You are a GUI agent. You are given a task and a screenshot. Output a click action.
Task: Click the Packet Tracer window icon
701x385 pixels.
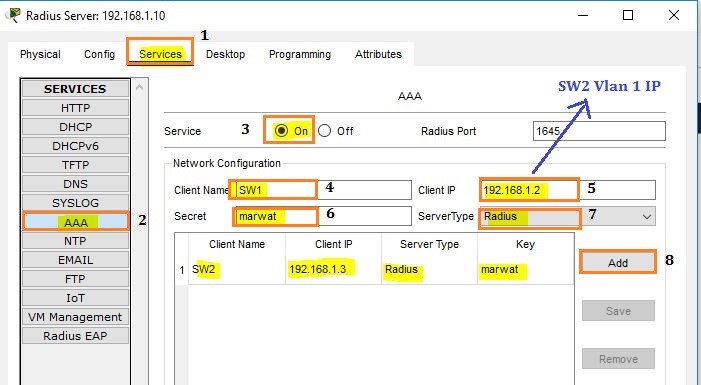point(13,15)
